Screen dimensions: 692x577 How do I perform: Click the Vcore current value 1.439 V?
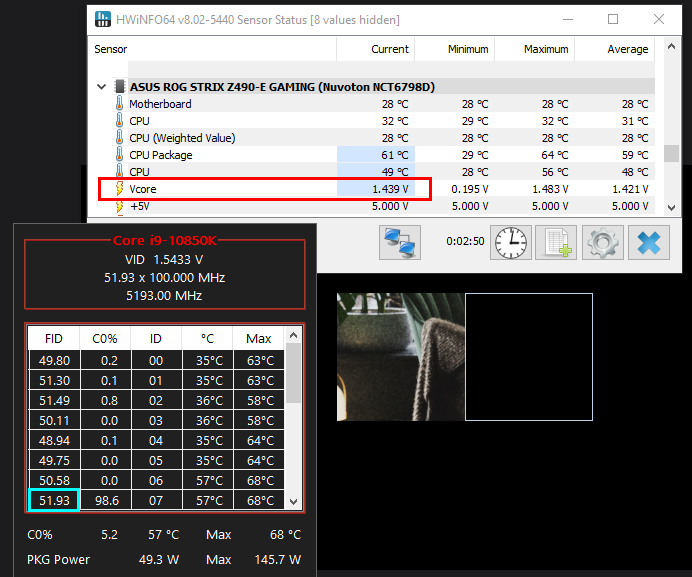coord(390,189)
